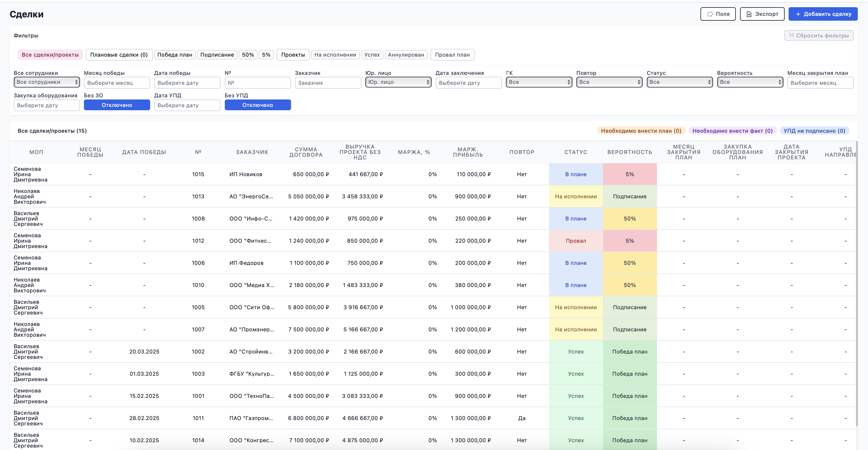Screen dimensions: 868x450
Task: Click the plus icon on Добавить сделку
Action: 798,14
